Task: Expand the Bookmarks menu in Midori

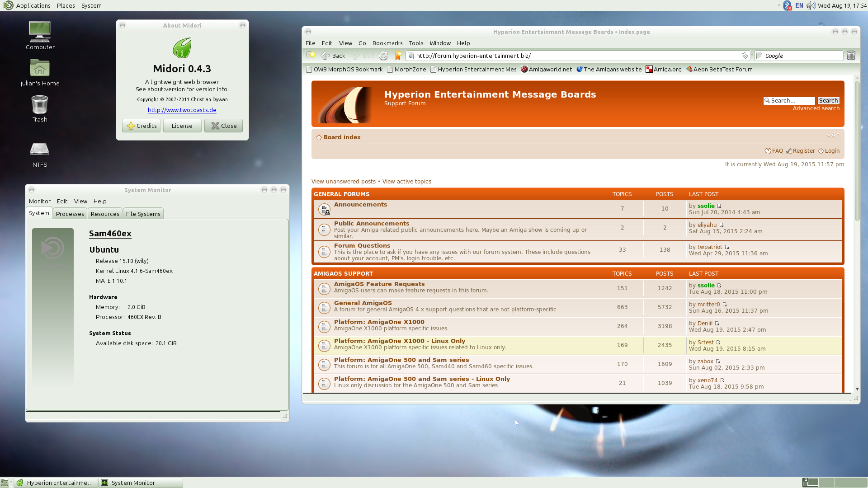Action: tap(387, 43)
